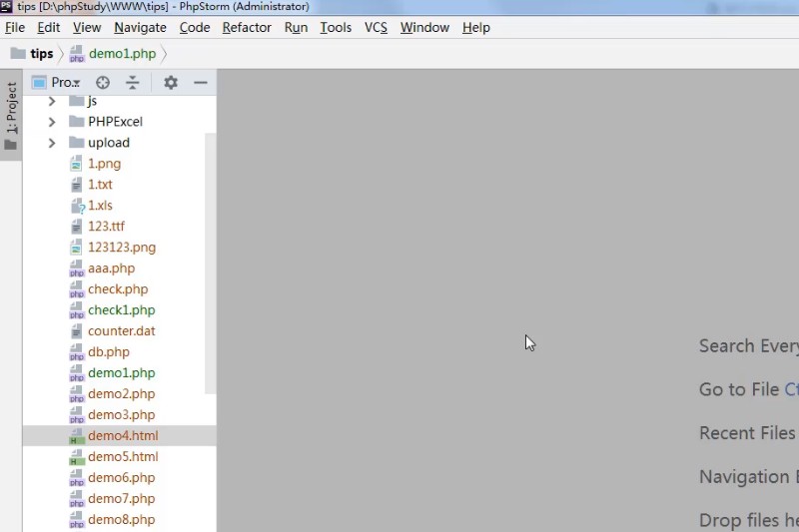This screenshot has width=799, height=532.
Task: Click the 123.ttf file icon
Action: [x=76, y=226]
